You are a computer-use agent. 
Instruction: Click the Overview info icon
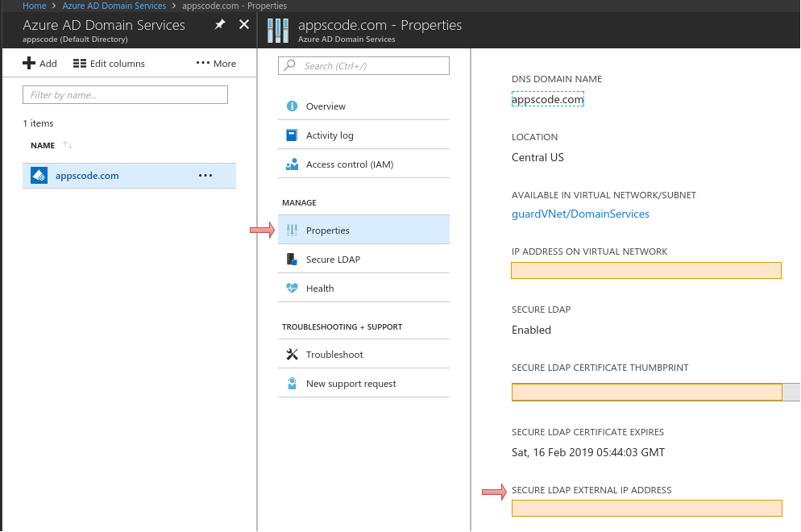292,106
